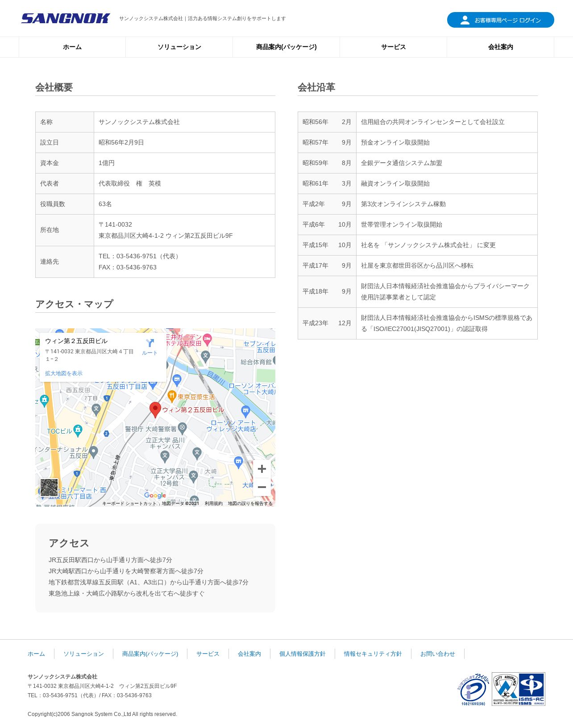Click ローソン アートヴィレッジ大崎店 shop icon
The height and width of the screenshot is (728, 573).
click(246, 411)
